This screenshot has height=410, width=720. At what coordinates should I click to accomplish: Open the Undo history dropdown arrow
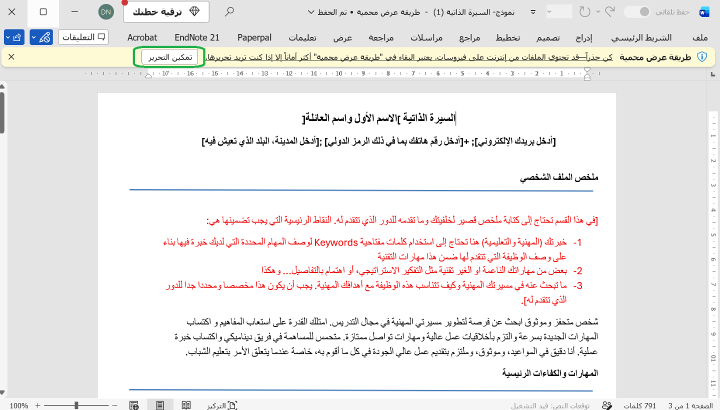coord(597,12)
